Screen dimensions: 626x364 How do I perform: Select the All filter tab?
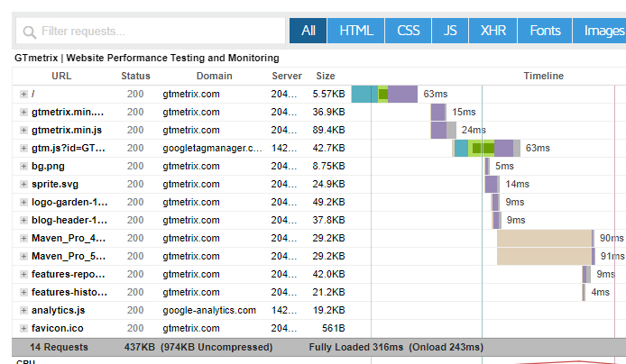308,31
